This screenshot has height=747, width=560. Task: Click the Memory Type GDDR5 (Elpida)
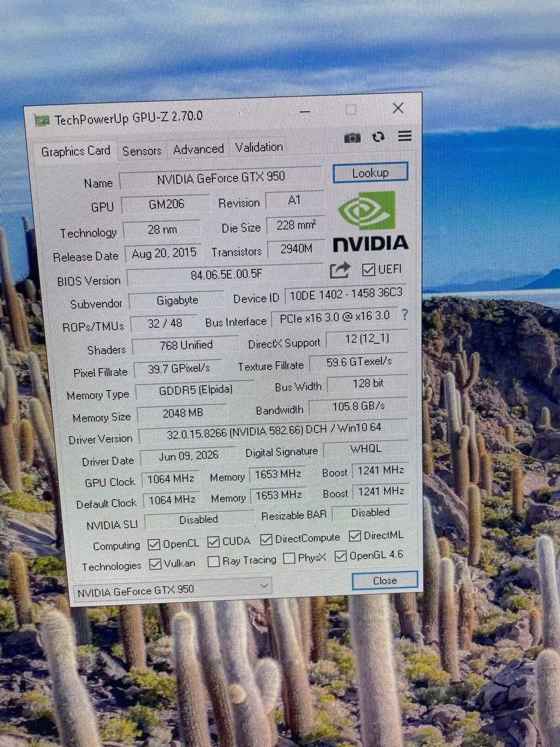195,390
